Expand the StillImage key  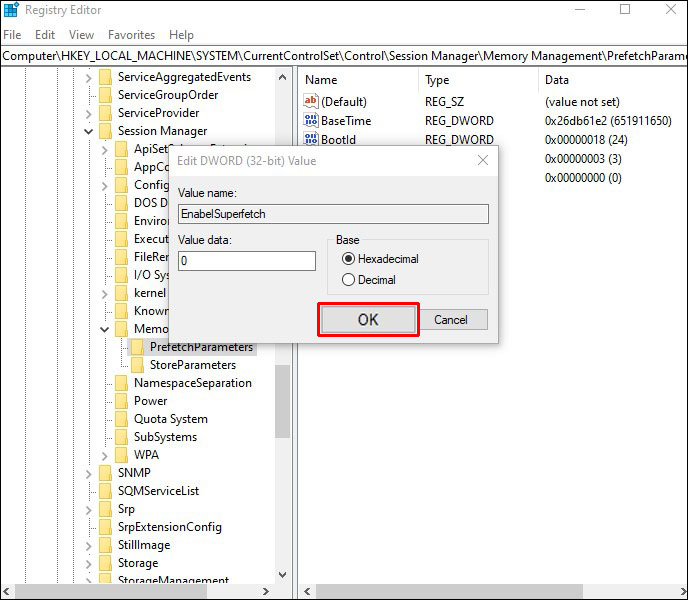point(89,546)
